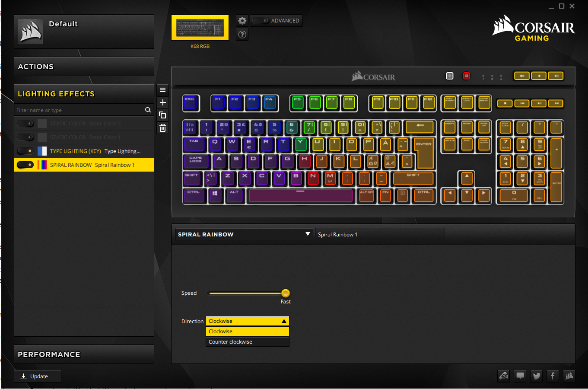Expand the Spiral Rainbow effect type dropdown
This screenshot has width=588, height=389.
(x=308, y=234)
